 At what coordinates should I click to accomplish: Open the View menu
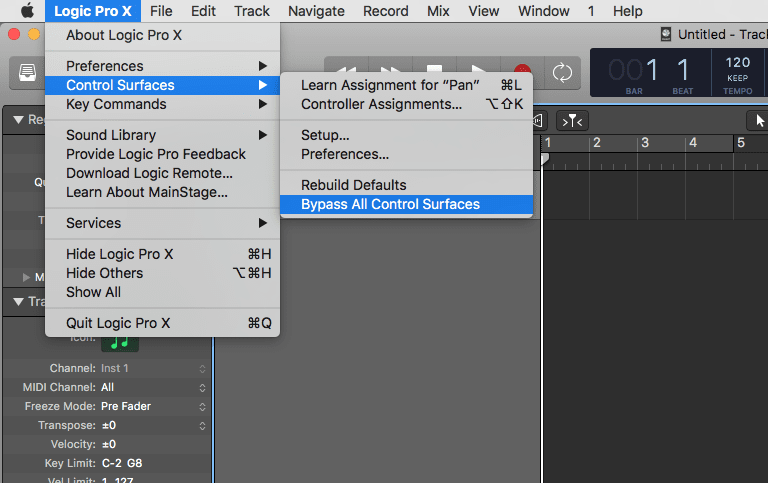click(x=483, y=11)
